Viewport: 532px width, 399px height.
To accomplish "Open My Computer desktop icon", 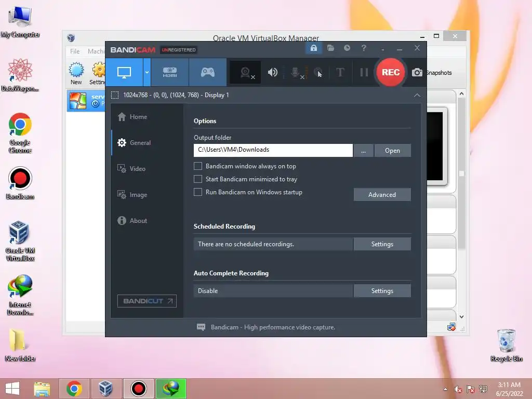I will pos(20,21).
